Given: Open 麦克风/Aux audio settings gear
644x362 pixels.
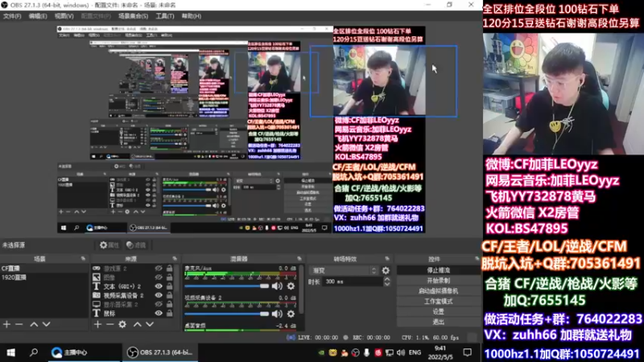Looking at the screenshot, I should [291, 286].
